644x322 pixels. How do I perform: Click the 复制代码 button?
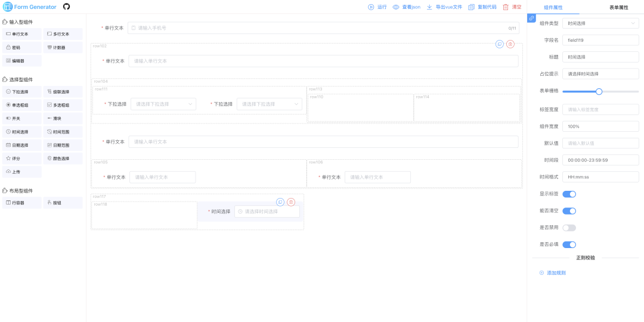(482, 7)
